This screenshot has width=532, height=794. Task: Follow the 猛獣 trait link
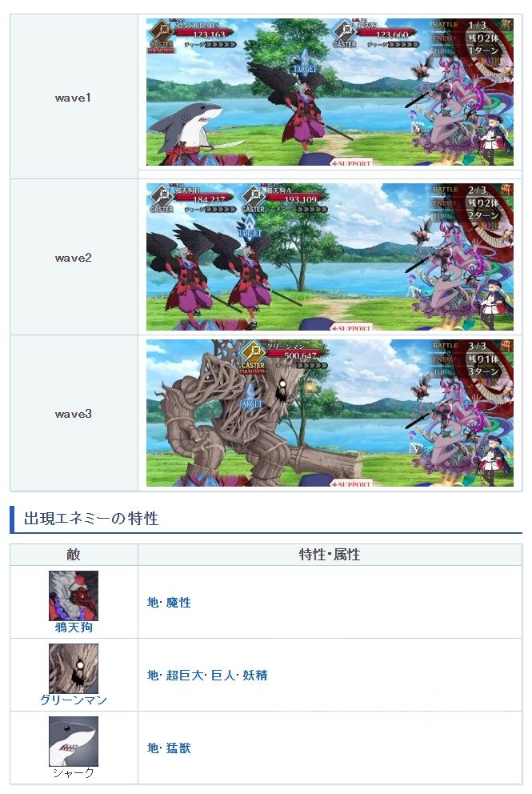(x=178, y=748)
